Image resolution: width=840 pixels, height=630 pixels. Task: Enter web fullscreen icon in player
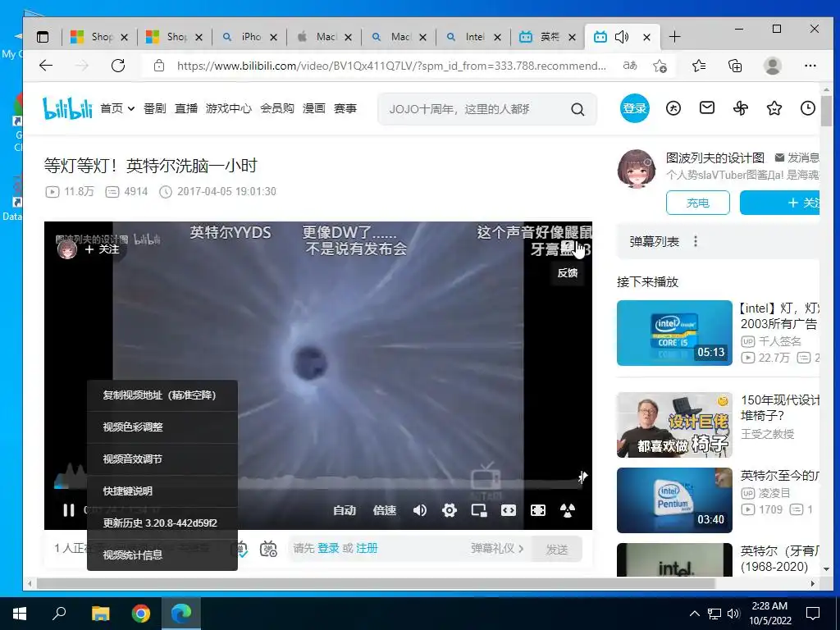538,510
